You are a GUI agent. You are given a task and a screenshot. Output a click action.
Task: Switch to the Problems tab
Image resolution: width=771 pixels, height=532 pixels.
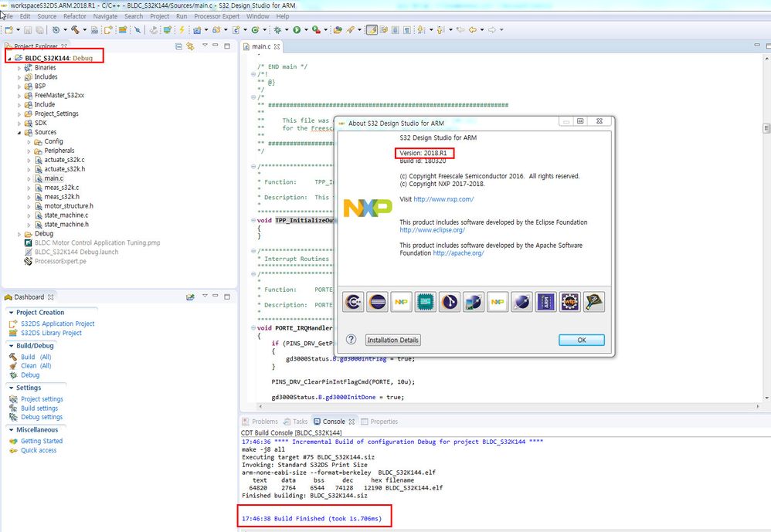click(260, 422)
